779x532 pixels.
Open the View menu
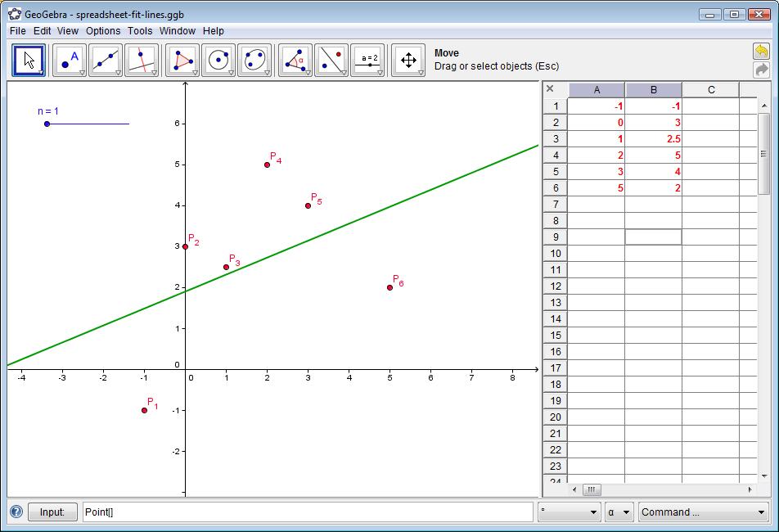[x=68, y=31]
